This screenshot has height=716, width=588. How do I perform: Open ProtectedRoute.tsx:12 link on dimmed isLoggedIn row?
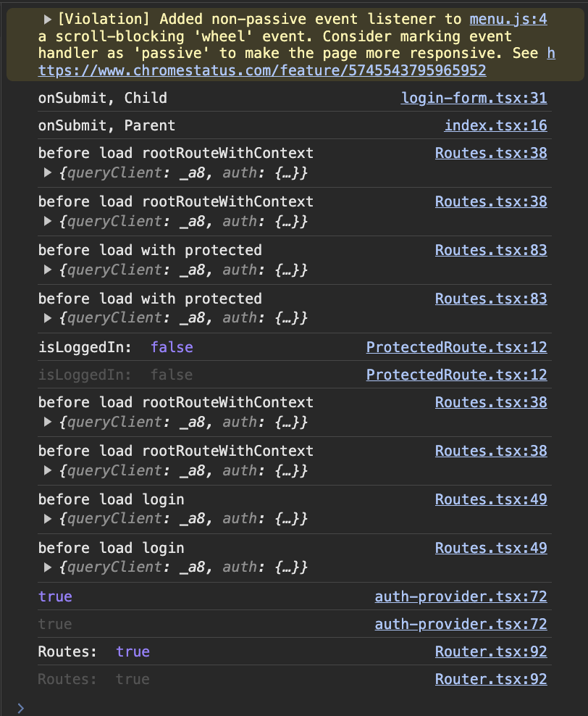point(456,375)
